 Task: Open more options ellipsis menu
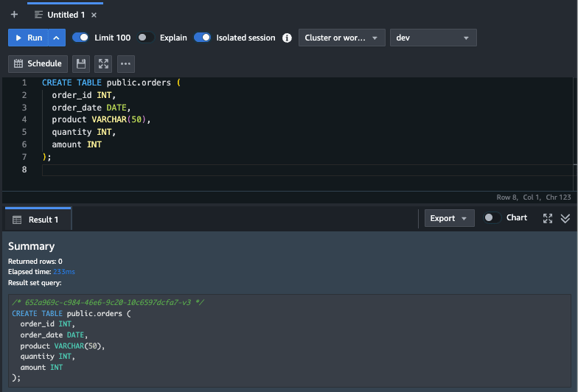click(x=125, y=63)
